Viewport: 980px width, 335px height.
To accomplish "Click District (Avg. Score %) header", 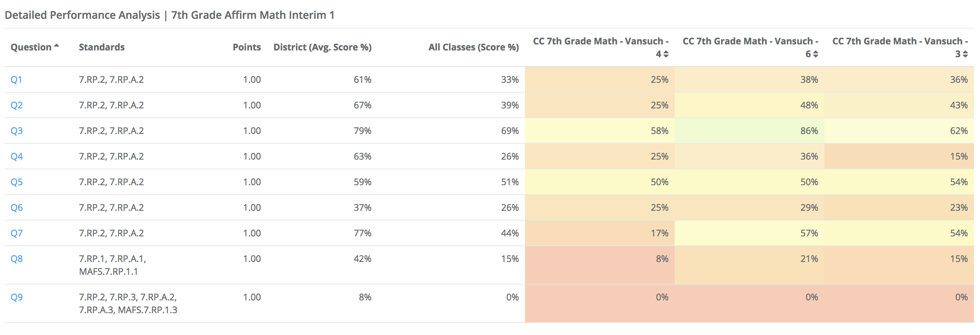I will coord(322,47).
